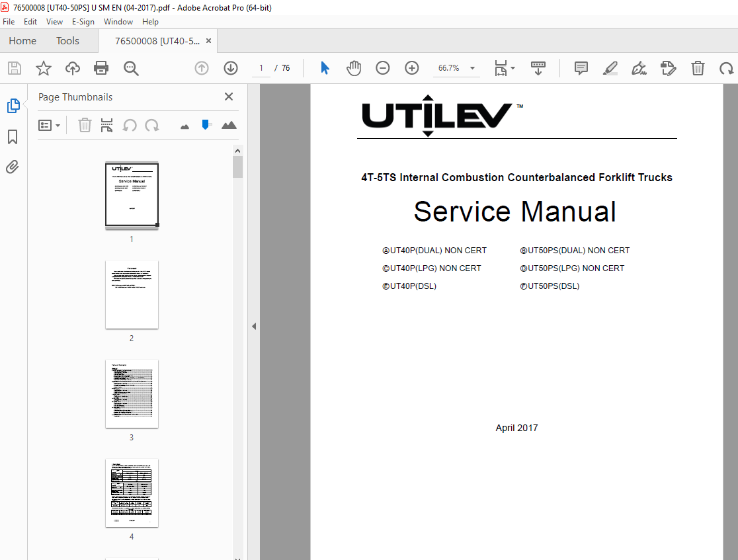Add document to starred files

(x=43, y=68)
